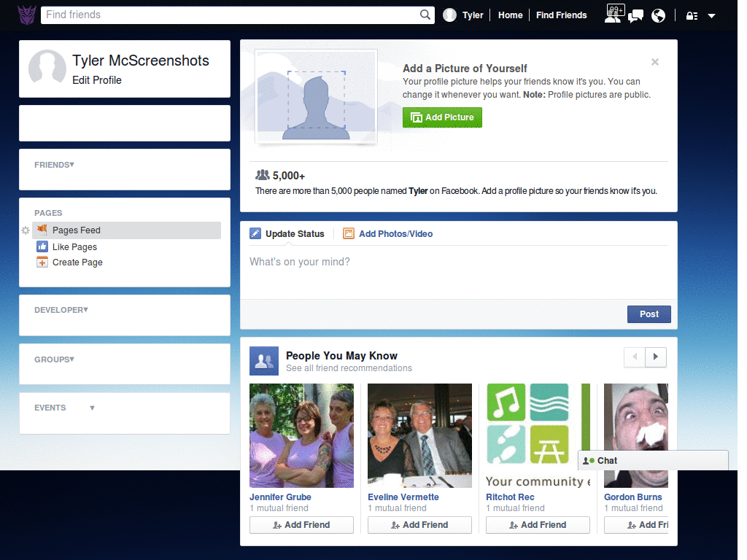The width and height of the screenshot is (747, 560).
Task: Click the Find friends search field
Action: tap(231, 15)
